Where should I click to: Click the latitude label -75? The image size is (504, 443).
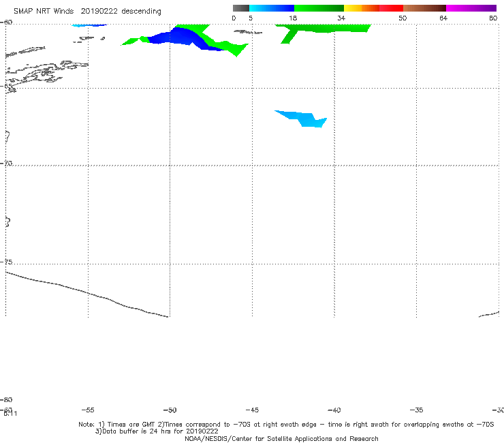(x=6, y=262)
